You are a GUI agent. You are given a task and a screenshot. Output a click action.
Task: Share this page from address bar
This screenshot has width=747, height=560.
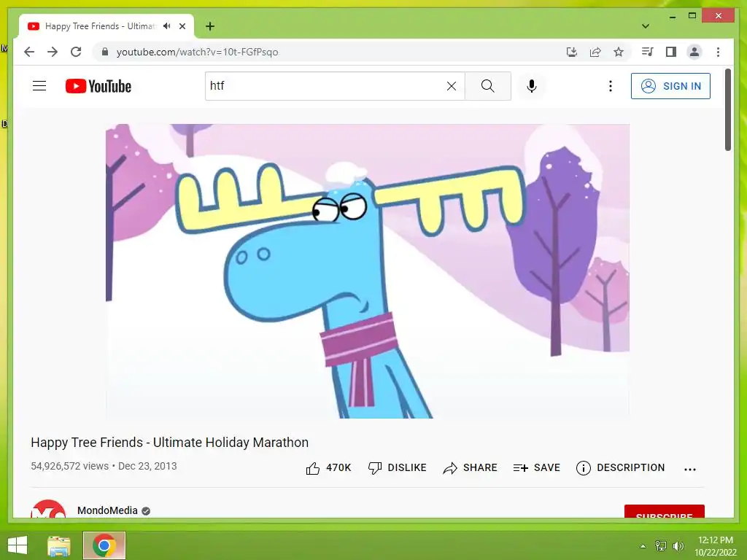(595, 52)
